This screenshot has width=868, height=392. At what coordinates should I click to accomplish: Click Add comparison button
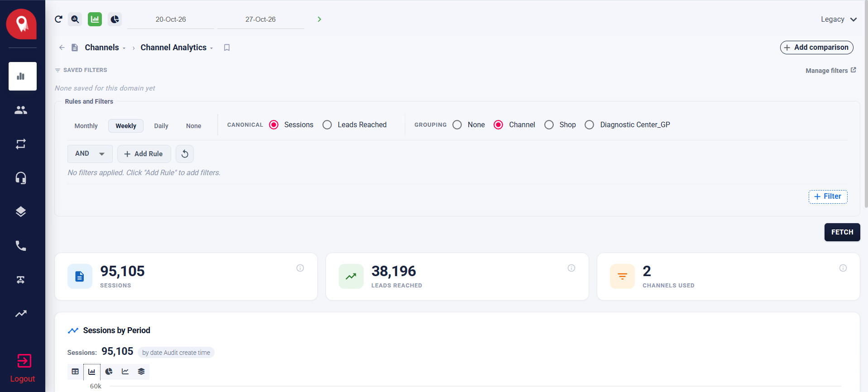click(x=817, y=48)
